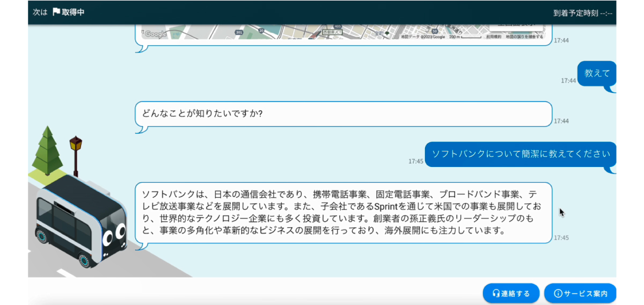Click the self-driving bus illustration
The height and width of the screenshot is (305, 644).
point(80,220)
